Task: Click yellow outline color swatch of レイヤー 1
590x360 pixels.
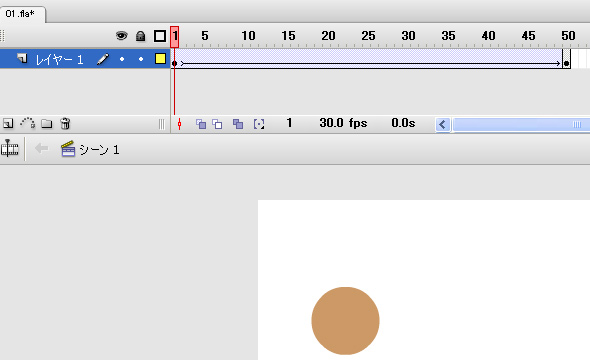Action: point(160,59)
